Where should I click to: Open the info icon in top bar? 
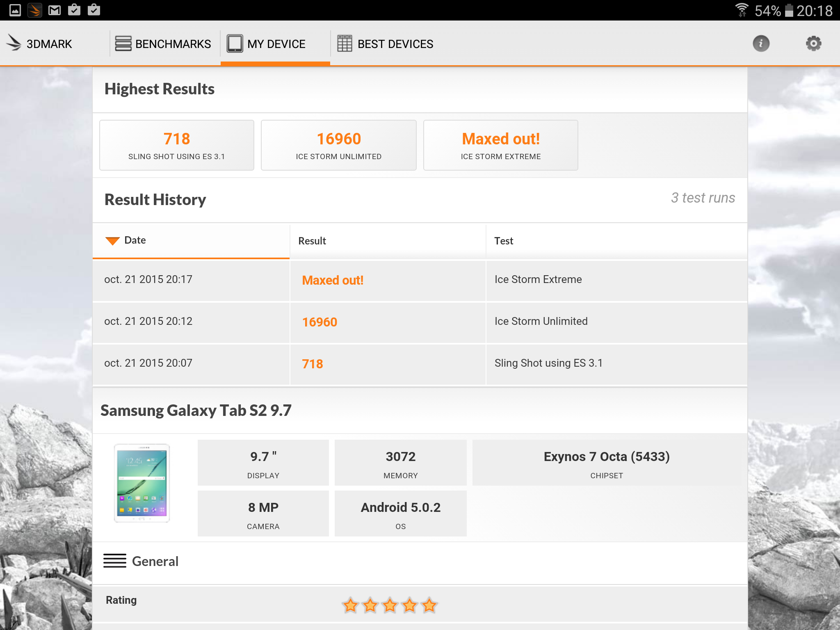pyautogui.click(x=761, y=43)
